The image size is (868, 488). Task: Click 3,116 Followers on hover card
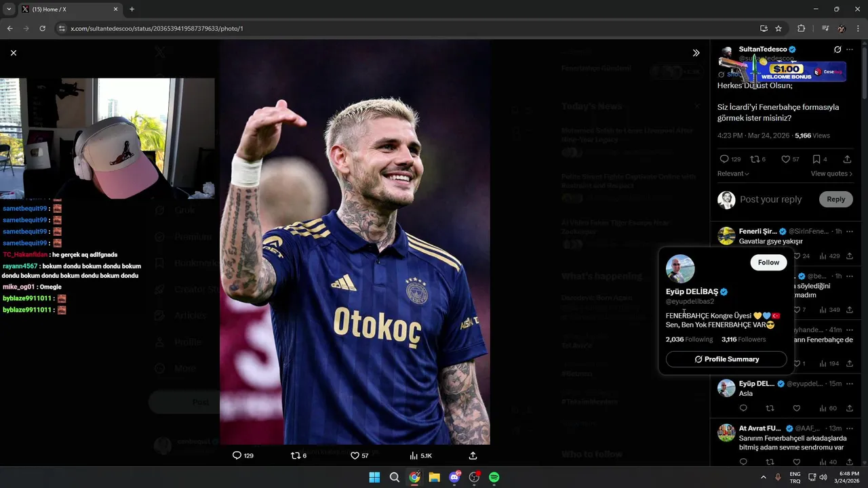(x=743, y=340)
